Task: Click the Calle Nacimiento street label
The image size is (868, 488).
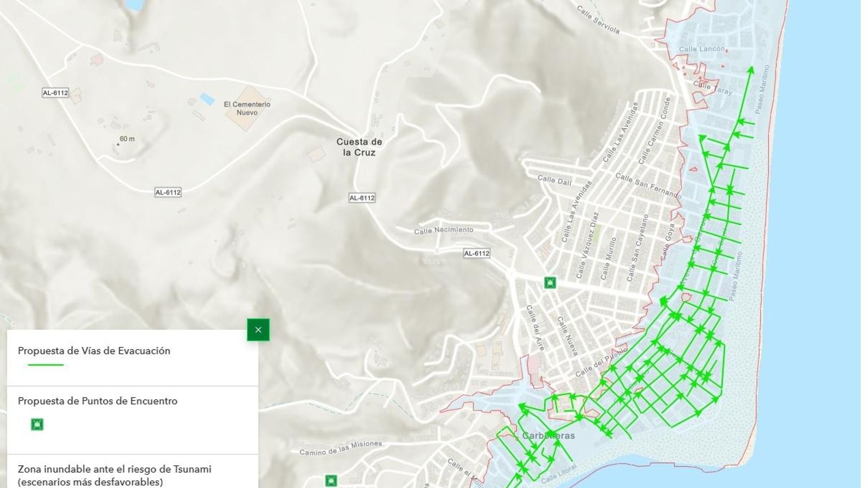Action: pos(443,230)
